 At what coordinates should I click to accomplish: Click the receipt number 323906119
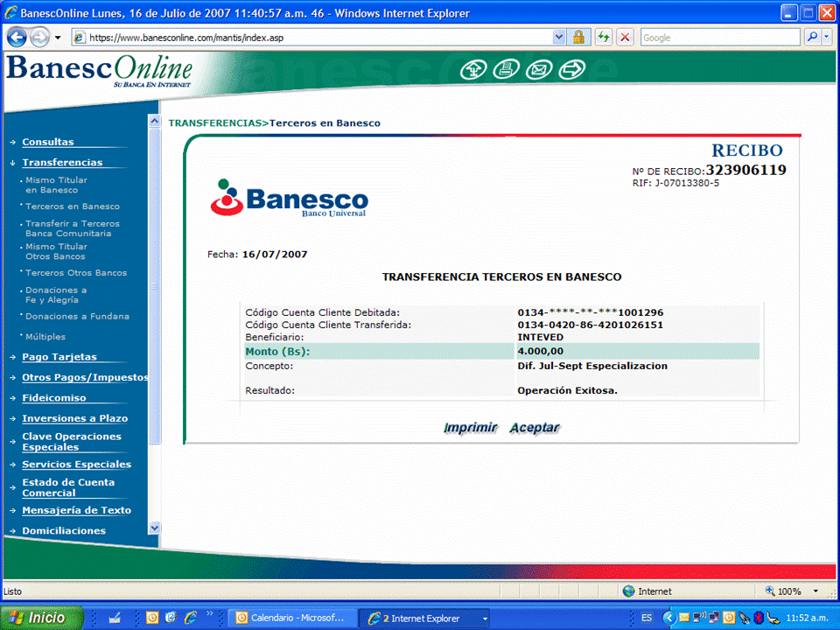click(x=745, y=170)
